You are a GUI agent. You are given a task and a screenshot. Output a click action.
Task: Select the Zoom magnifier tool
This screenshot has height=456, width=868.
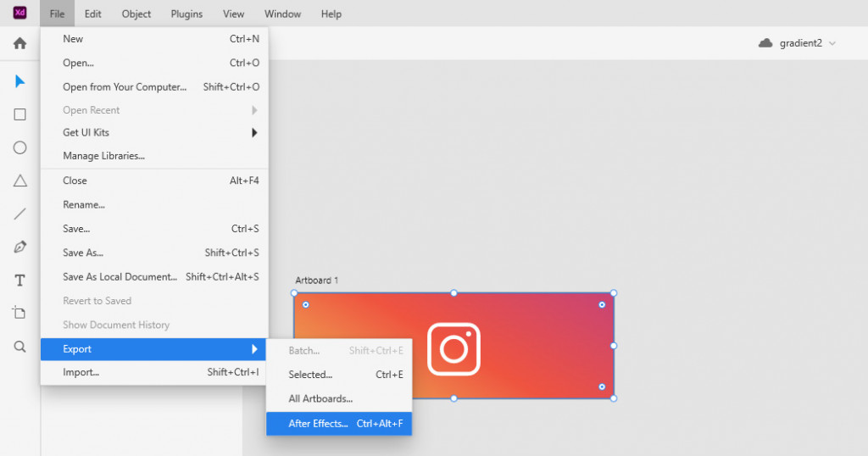tap(20, 347)
